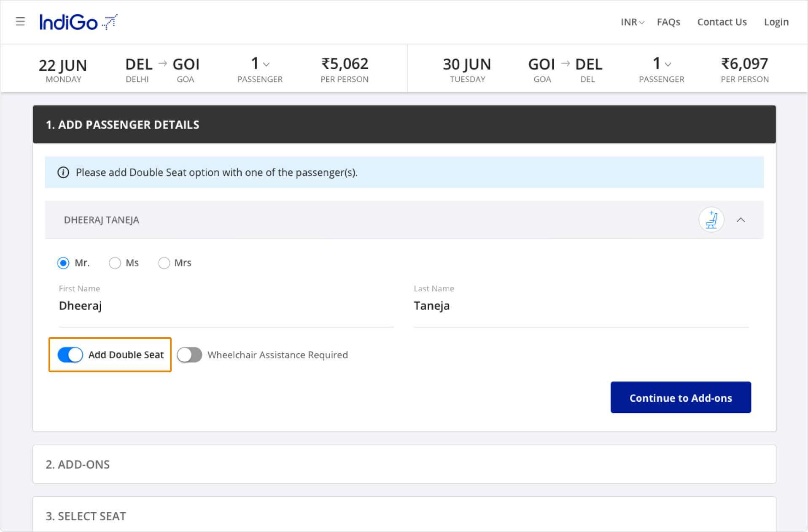Select the Ms title radio button

(x=115, y=263)
